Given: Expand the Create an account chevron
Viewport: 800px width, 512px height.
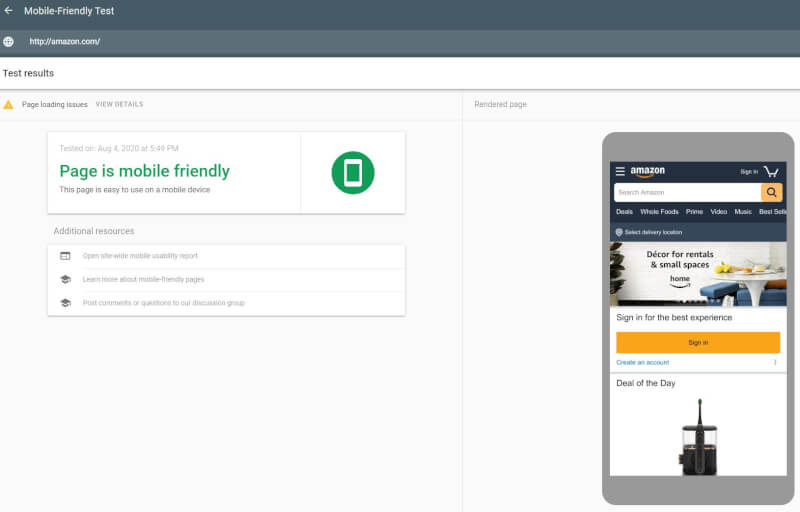Looking at the screenshot, I should point(775,363).
